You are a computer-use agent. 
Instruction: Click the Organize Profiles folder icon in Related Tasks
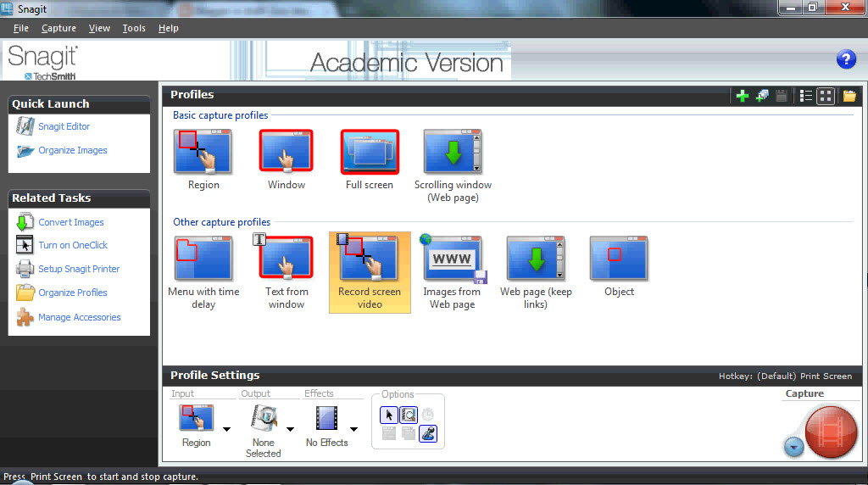pos(25,293)
